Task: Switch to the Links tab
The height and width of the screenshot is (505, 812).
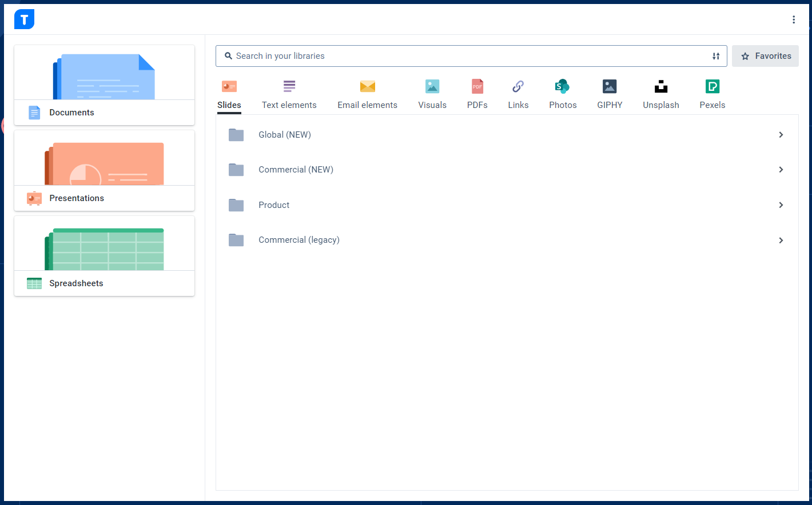Action: (x=518, y=105)
